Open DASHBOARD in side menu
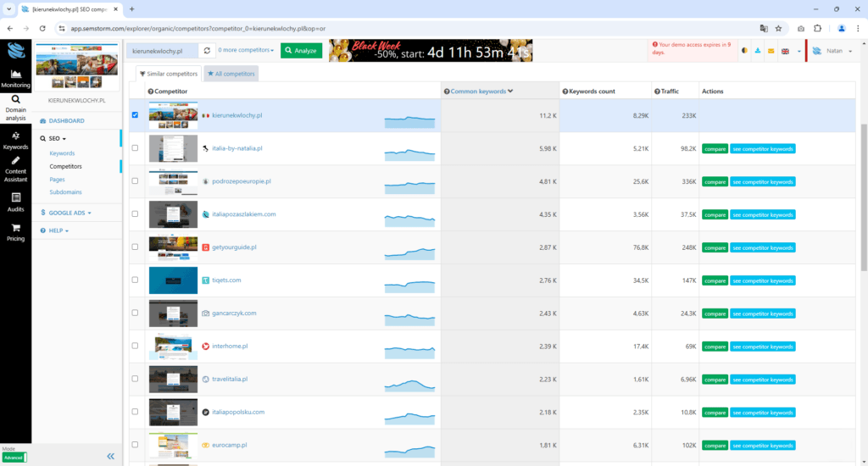The height and width of the screenshot is (466, 868). point(63,120)
